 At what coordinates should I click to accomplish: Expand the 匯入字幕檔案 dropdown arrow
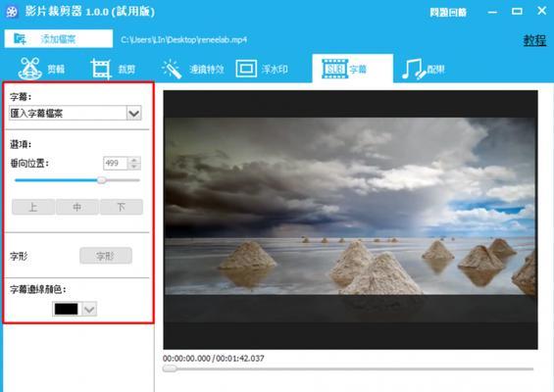point(134,114)
